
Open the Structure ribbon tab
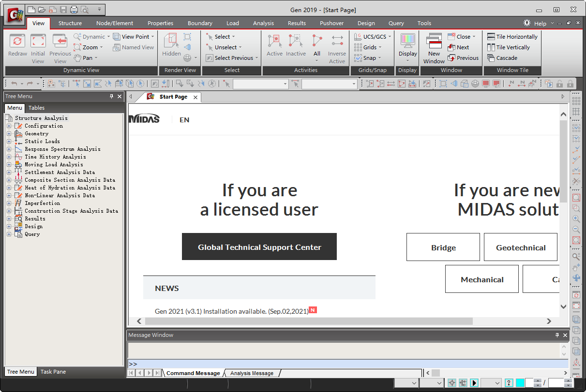70,23
